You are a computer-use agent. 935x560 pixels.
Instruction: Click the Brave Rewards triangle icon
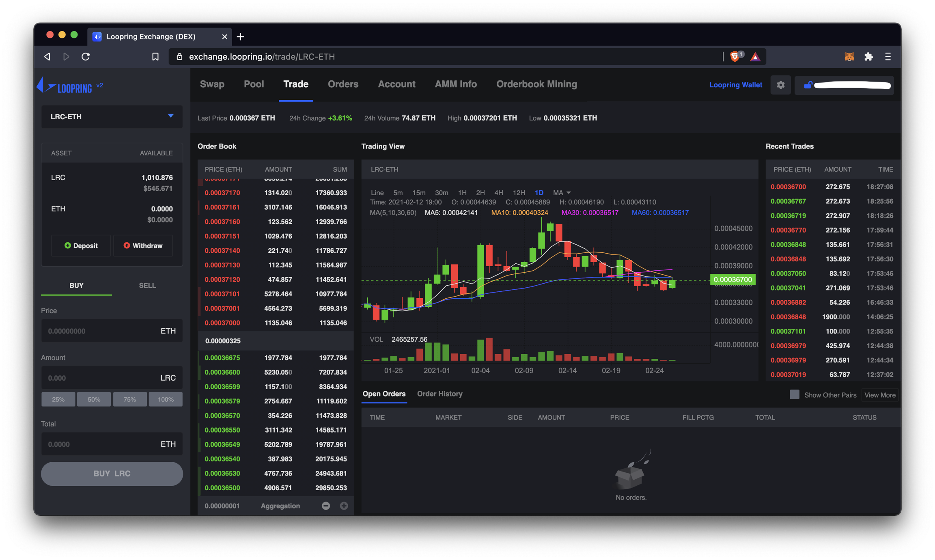click(x=755, y=57)
